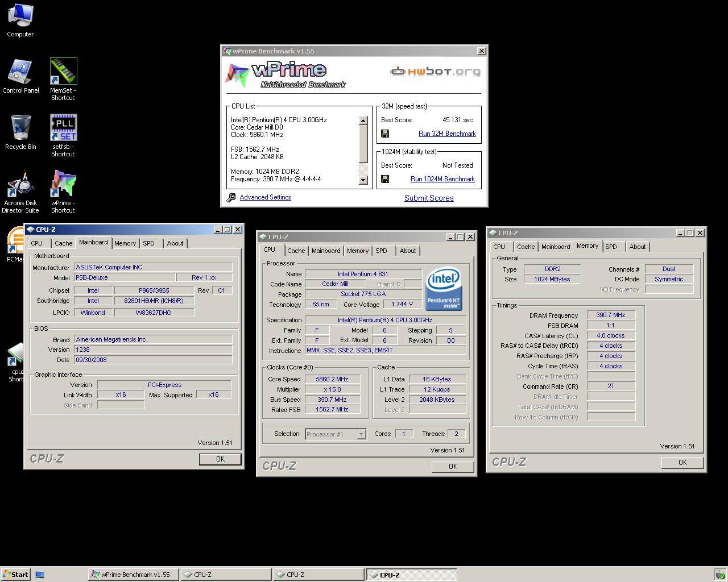Click the Core Voltage 1.744 V value
The image size is (728, 582).
pos(402,304)
